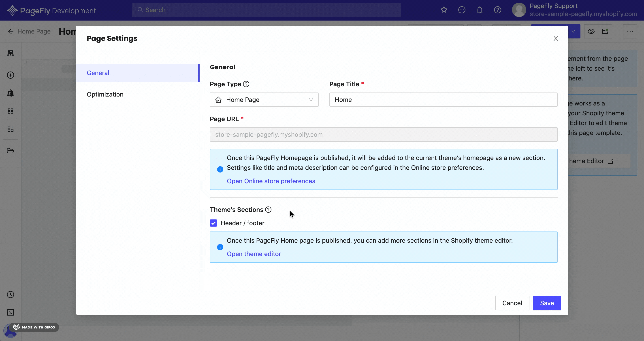Click the home icon in Page Type
Screen dimensions: 644x341
tap(218, 100)
